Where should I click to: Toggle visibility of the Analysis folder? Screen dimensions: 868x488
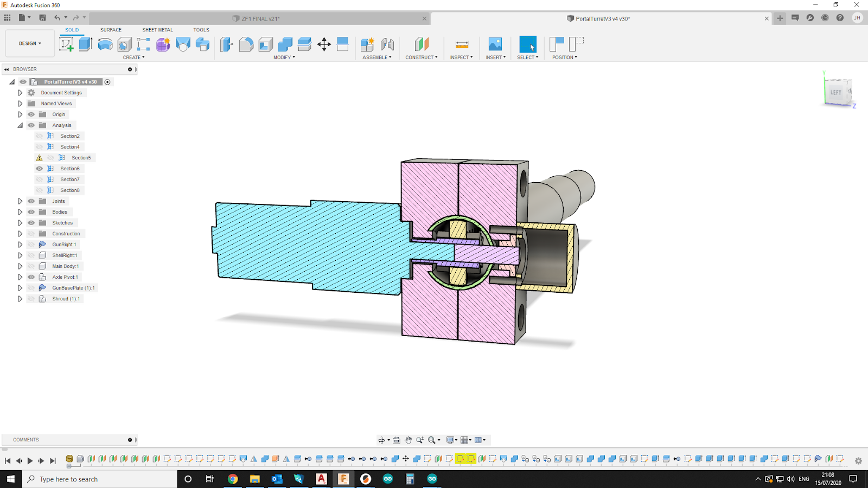31,125
